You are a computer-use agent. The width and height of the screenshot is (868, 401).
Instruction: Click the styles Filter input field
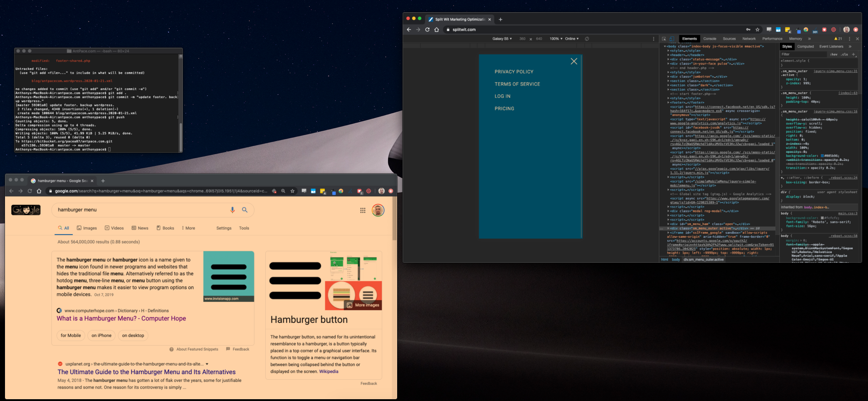click(x=803, y=55)
